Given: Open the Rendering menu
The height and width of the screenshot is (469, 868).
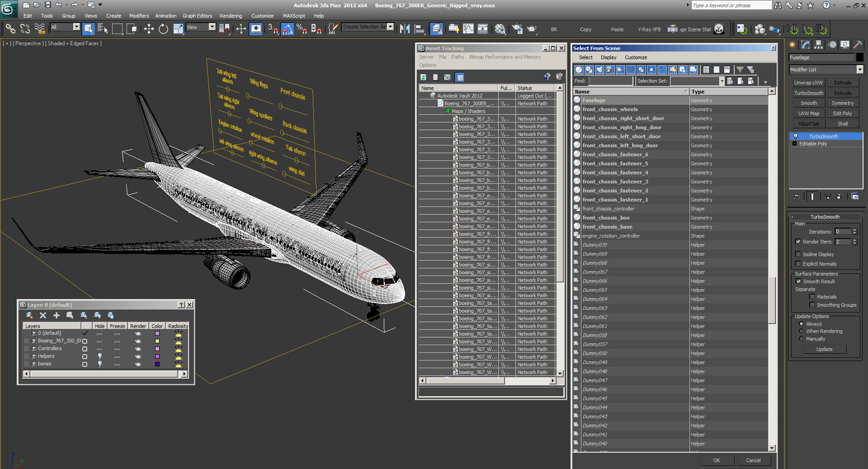Looking at the screenshot, I should pyautogui.click(x=230, y=16).
